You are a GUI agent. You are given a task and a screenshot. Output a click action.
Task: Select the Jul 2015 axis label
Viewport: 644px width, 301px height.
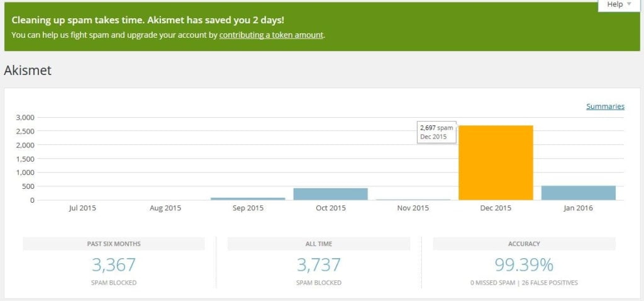[82, 208]
